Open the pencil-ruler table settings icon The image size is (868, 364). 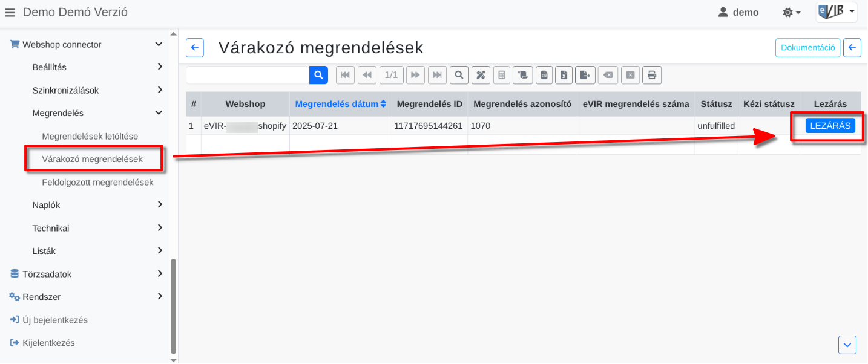tap(481, 75)
